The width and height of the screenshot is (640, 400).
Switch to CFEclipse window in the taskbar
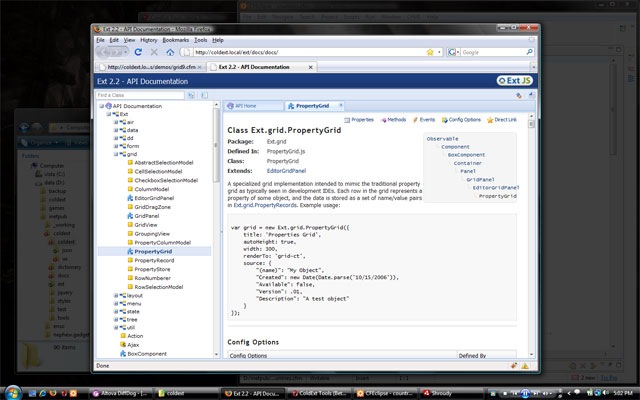coord(385,393)
